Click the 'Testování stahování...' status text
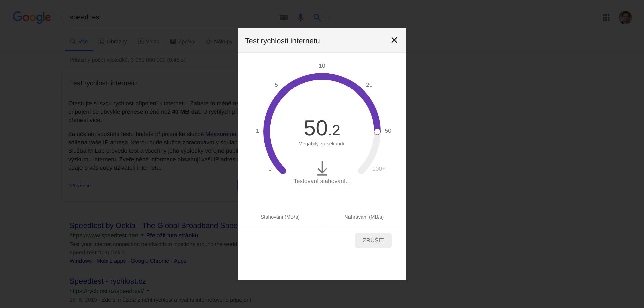Screen dimensions: 644x308 [x=322, y=181]
